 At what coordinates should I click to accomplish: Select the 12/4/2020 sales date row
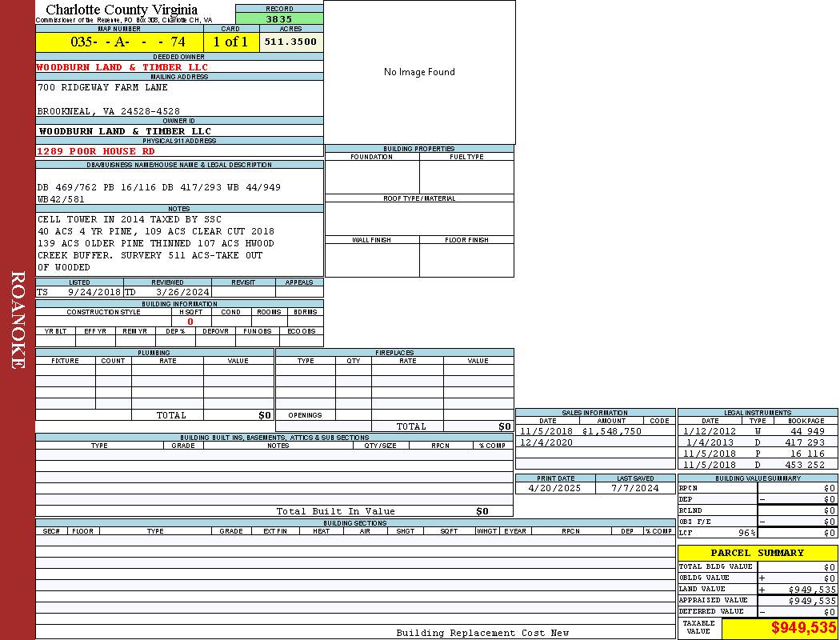tap(546, 442)
